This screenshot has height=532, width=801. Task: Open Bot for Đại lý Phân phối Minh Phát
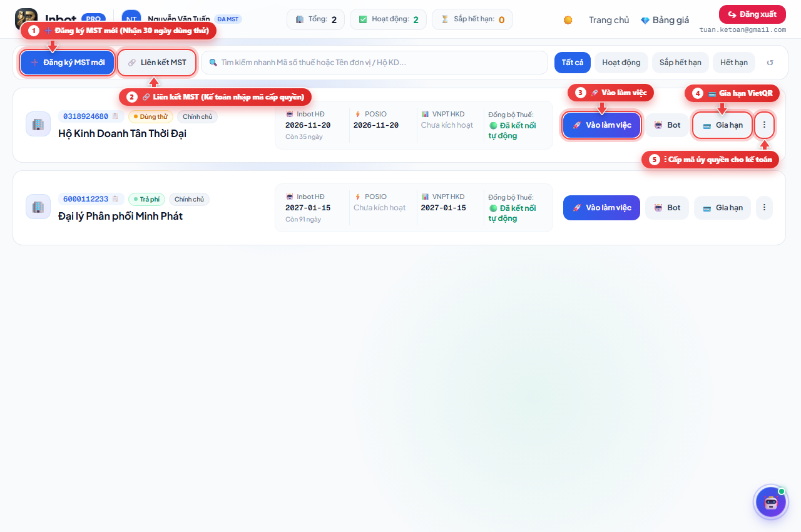point(667,208)
